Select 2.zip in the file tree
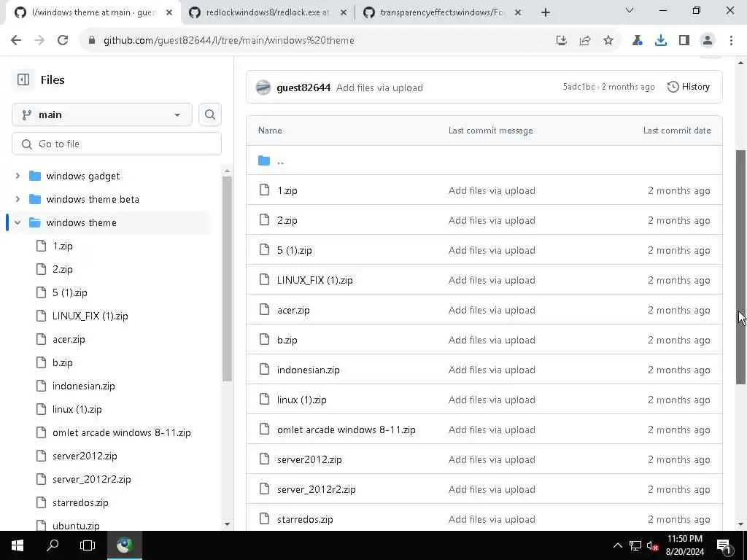 [63, 270]
